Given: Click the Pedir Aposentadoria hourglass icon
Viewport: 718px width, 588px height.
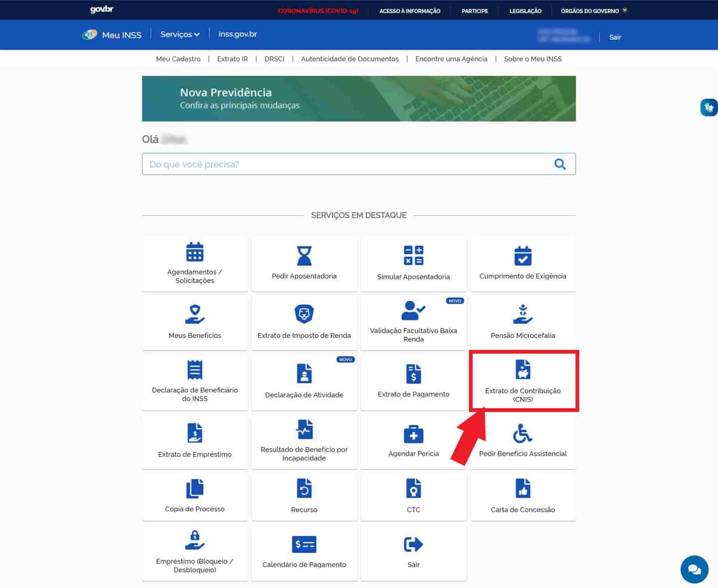Looking at the screenshot, I should coord(304,255).
